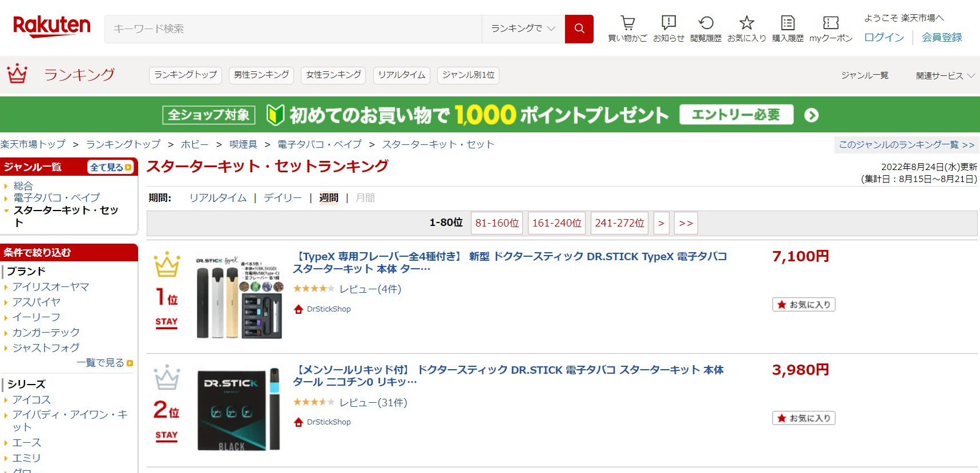
Task: Switch period to デイリー
Action: point(283,198)
